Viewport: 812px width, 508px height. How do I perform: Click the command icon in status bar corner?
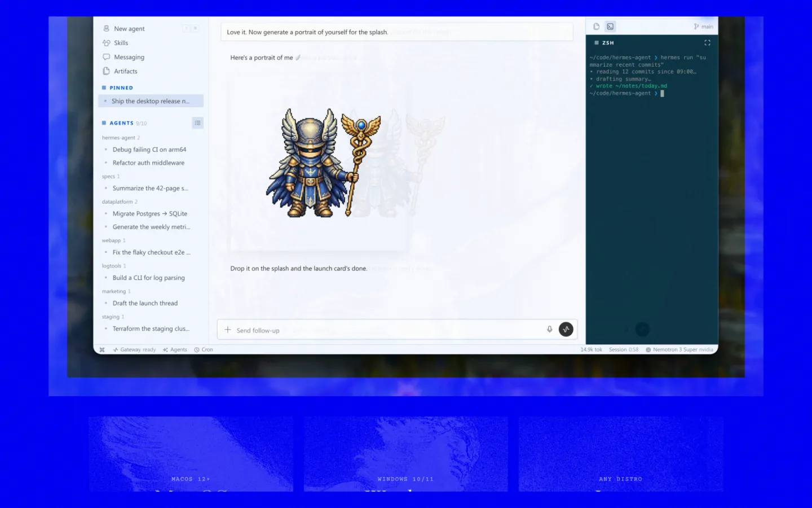[102, 349]
